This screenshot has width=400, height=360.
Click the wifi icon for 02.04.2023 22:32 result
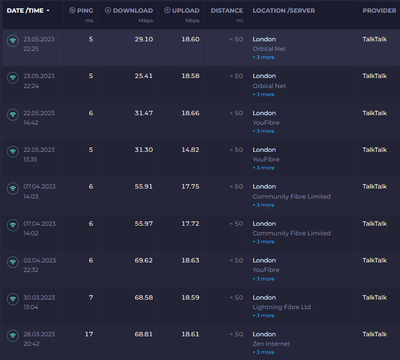coord(13,262)
